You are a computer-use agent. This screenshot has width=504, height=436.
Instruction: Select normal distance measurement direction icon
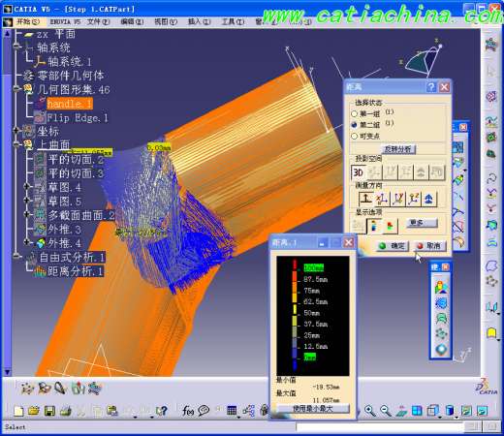click(x=366, y=199)
